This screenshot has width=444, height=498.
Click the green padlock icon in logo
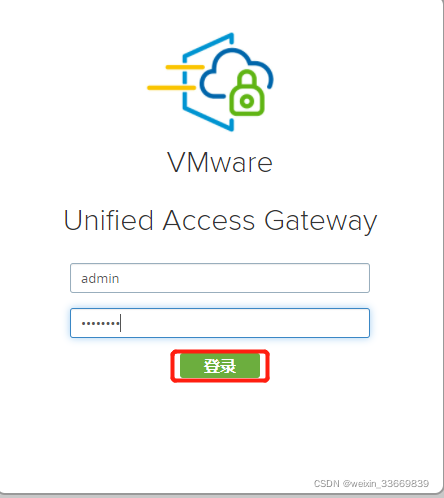point(247,92)
